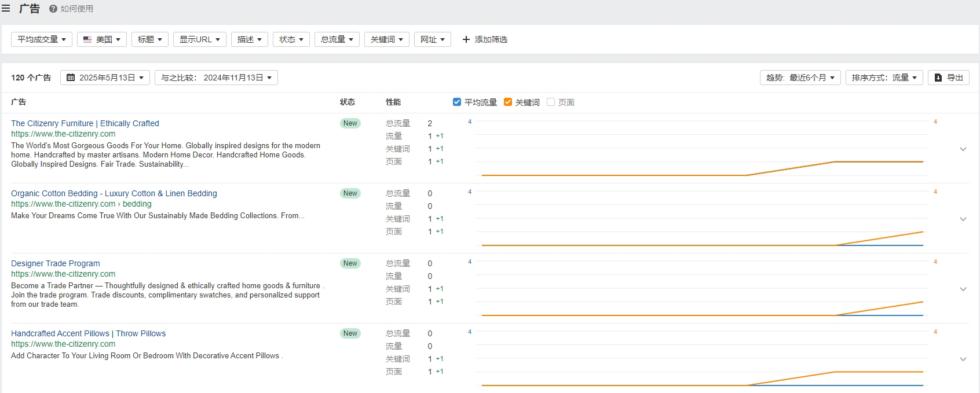Open the 排序方式: 流量 sort dropdown
The width and height of the screenshot is (980, 393).
tap(884, 78)
